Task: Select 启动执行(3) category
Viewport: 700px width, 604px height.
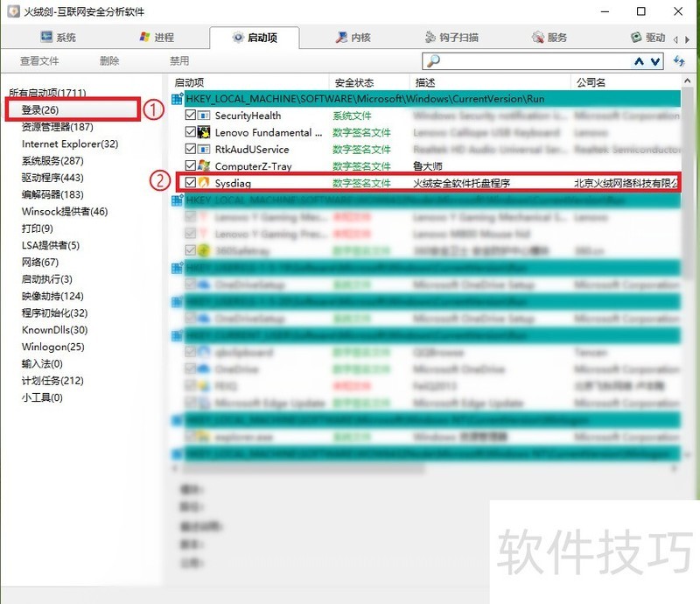Action: 47,279
